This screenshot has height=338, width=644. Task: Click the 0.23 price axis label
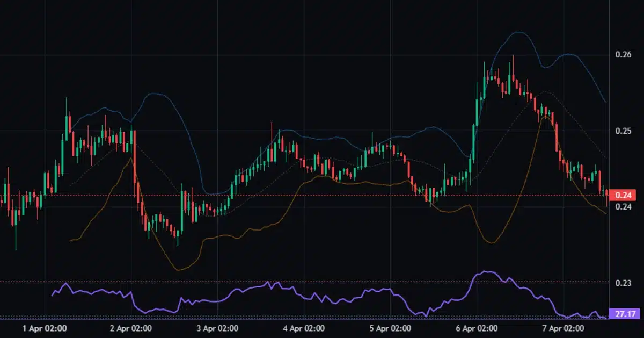pos(623,282)
